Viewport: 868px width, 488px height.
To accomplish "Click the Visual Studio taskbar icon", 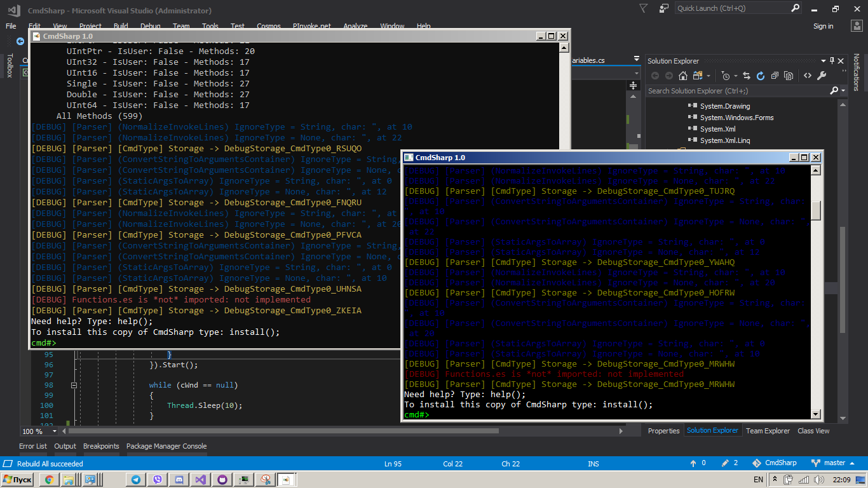I will [x=201, y=480].
